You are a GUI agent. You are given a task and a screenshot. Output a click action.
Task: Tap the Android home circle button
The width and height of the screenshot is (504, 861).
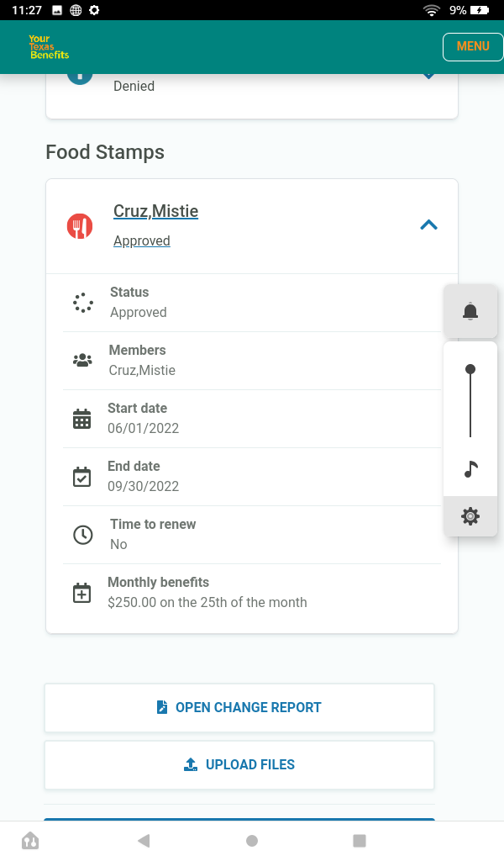252,841
